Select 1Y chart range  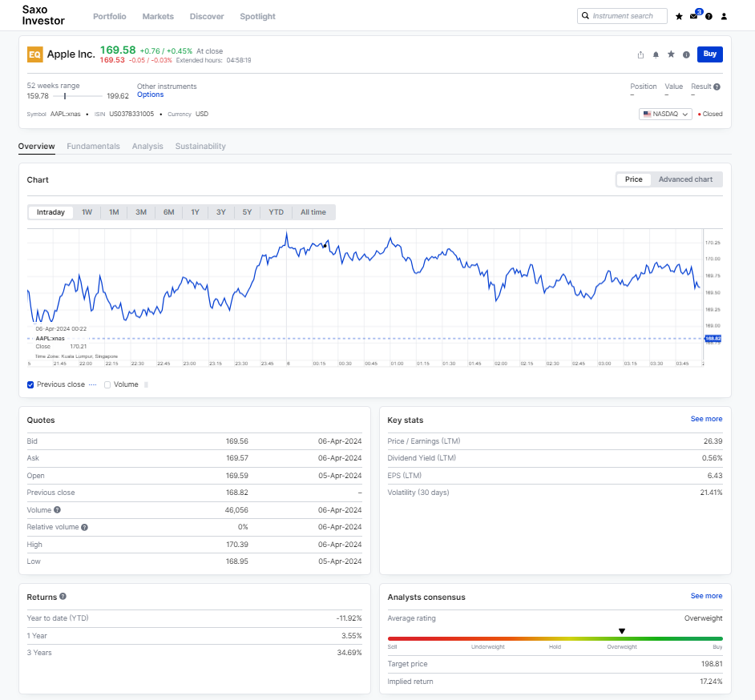(x=195, y=212)
